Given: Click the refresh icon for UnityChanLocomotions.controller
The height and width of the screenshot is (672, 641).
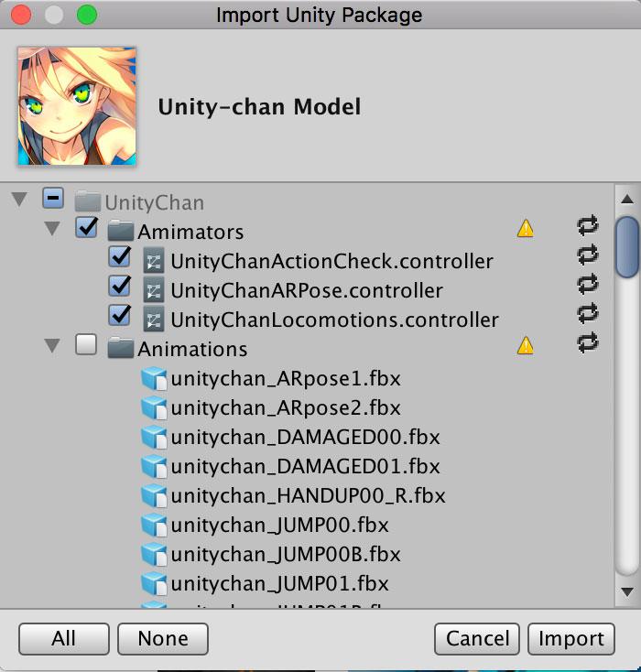Looking at the screenshot, I should [587, 313].
